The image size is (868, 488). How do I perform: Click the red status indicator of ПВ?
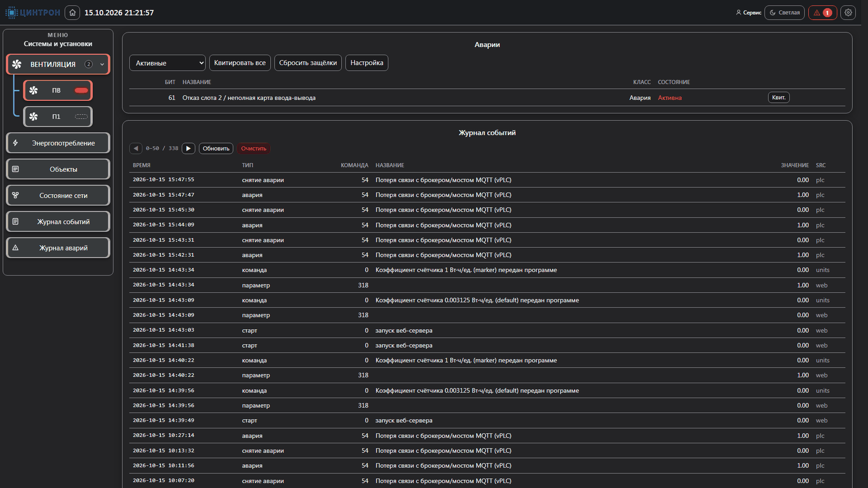point(81,91)
